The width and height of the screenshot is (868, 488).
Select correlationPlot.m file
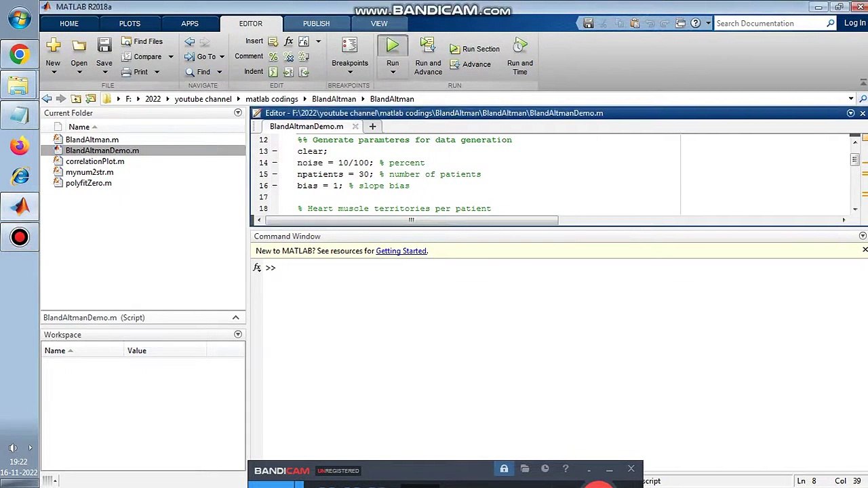pyautogui.click(x=94, y=161)
